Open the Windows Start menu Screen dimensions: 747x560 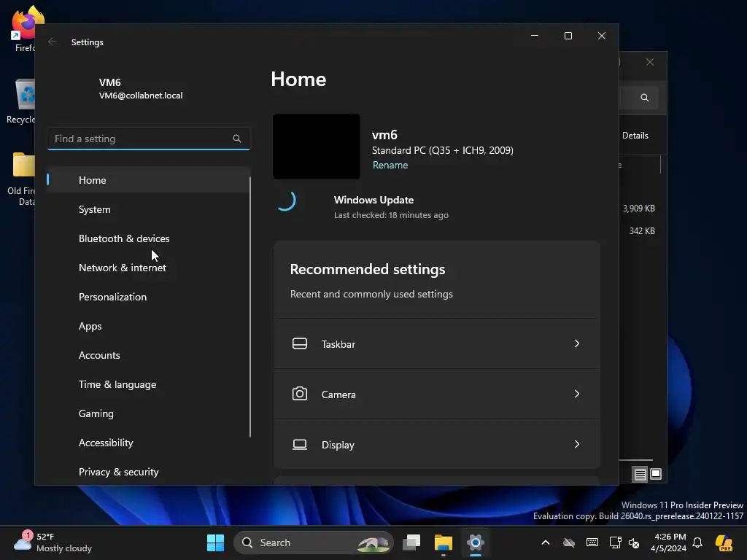(215, 542)
